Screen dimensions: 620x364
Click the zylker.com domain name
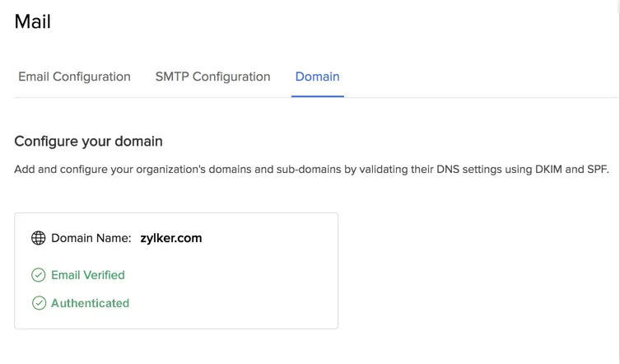click(171, 238)
